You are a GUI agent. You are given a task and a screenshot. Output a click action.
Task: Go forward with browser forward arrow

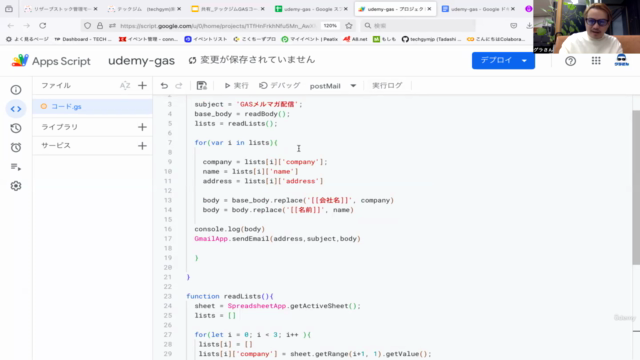(x=27, y=26)
